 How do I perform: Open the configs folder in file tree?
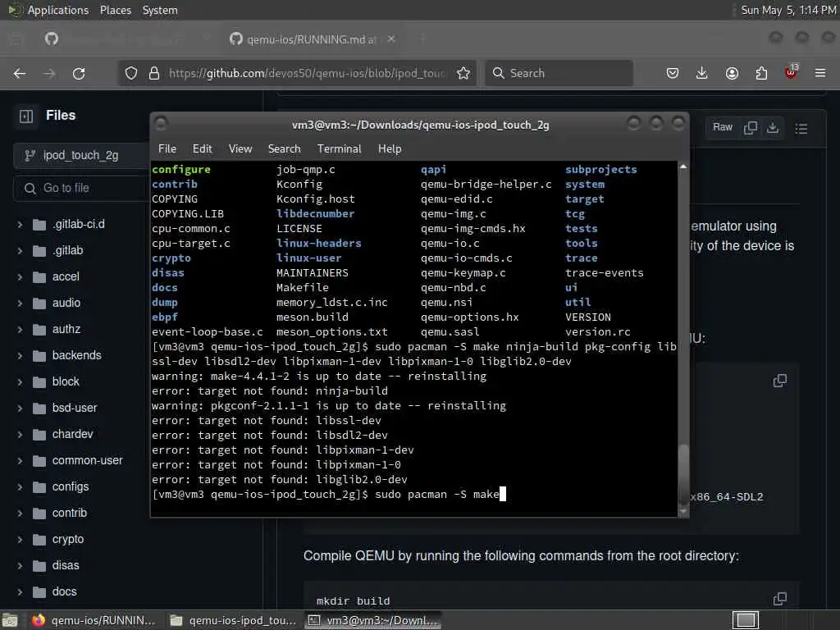[x=71, y=486]
